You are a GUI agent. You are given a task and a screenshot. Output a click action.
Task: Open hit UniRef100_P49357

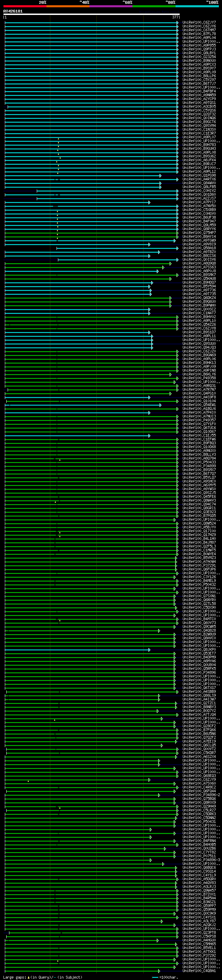[x=199, y=420]
